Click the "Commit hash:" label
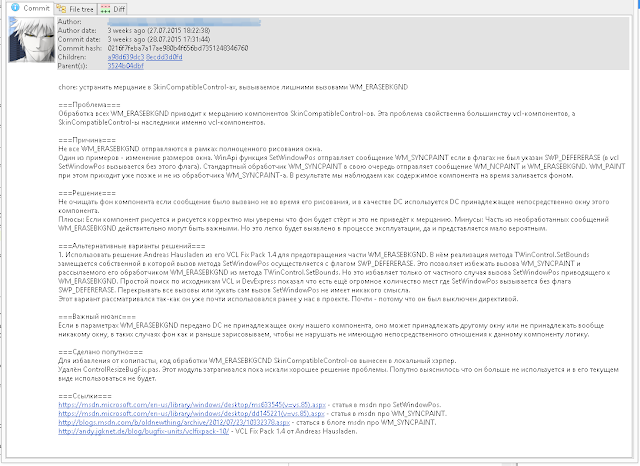 coord(80,48)
